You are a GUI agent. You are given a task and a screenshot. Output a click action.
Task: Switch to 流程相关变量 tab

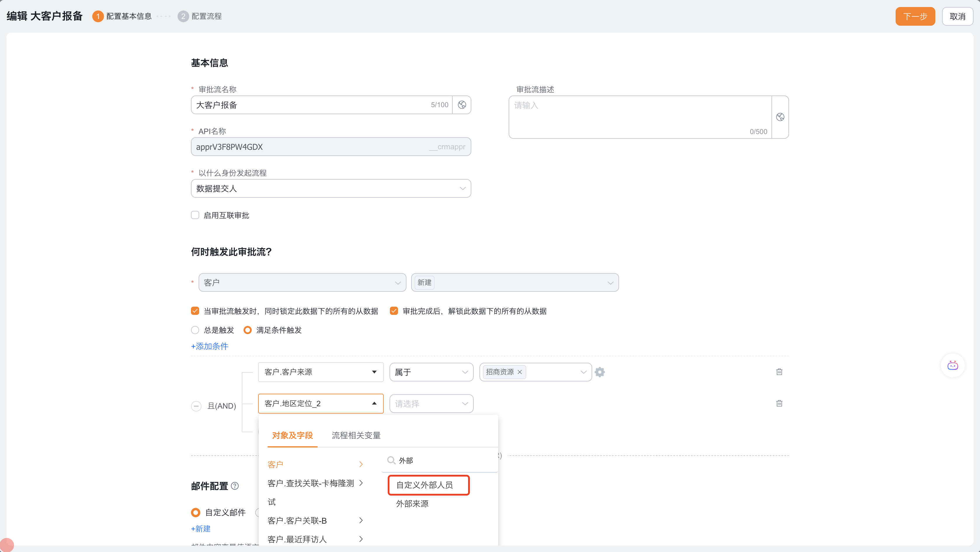[356, 435]
